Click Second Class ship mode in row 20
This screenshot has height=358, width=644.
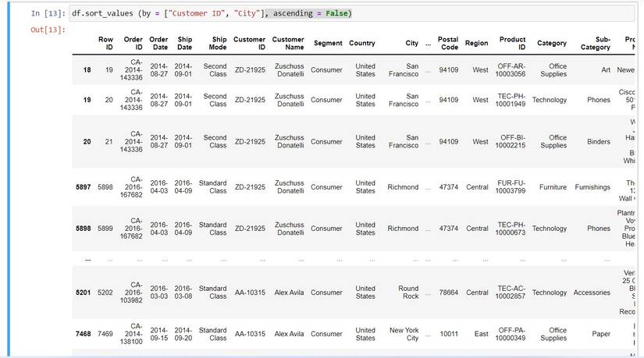(x=215, y=142)
